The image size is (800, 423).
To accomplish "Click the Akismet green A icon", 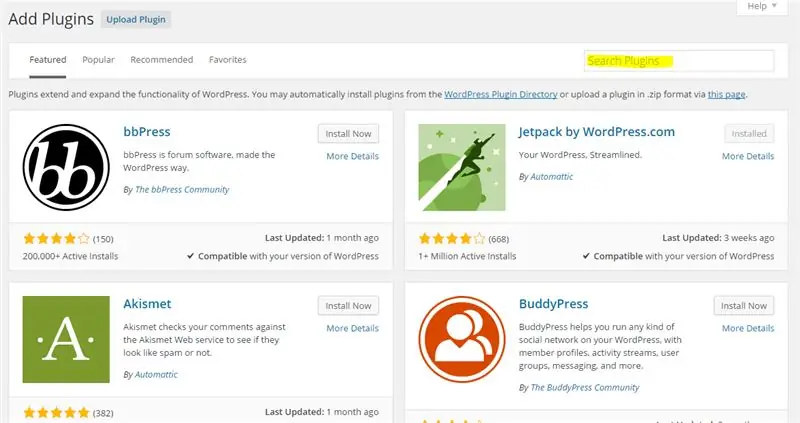I will click(x=66, y=339).
